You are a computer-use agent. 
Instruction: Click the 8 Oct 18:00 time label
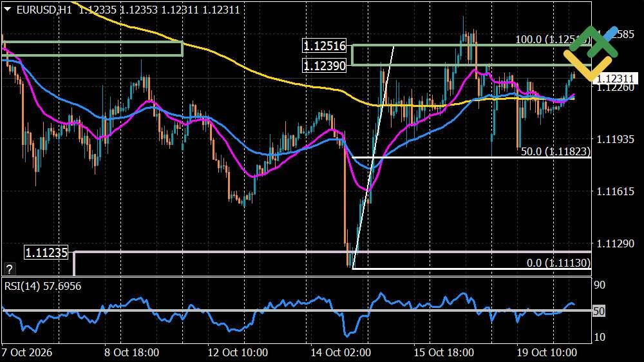pyautogui.click(x=131, y=352)
